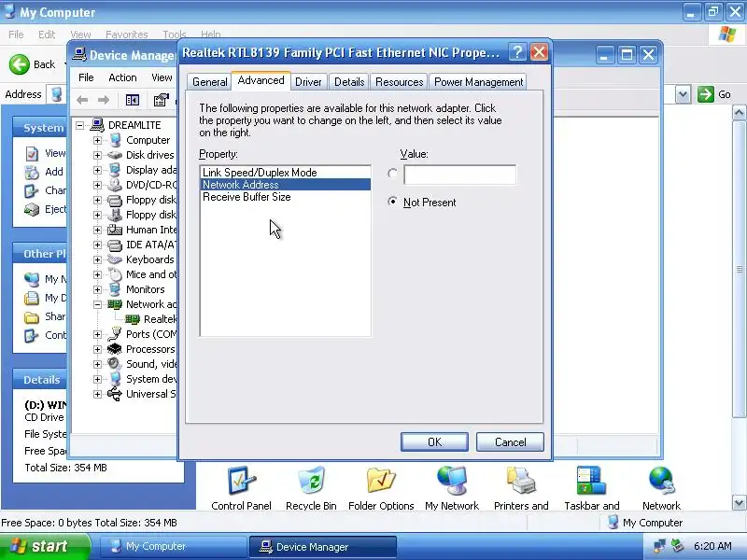Select the Not Present radio button
The image size is (747, 560).
tap(392, 202)
